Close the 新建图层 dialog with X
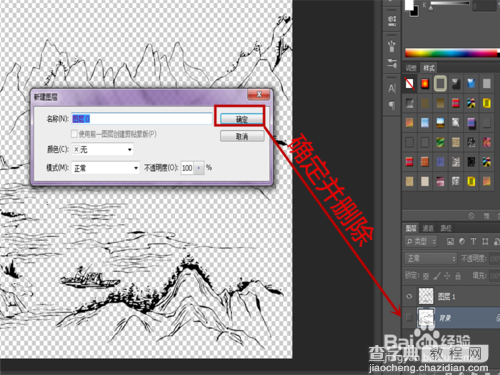The image size is (500, 375). [259, 95]
